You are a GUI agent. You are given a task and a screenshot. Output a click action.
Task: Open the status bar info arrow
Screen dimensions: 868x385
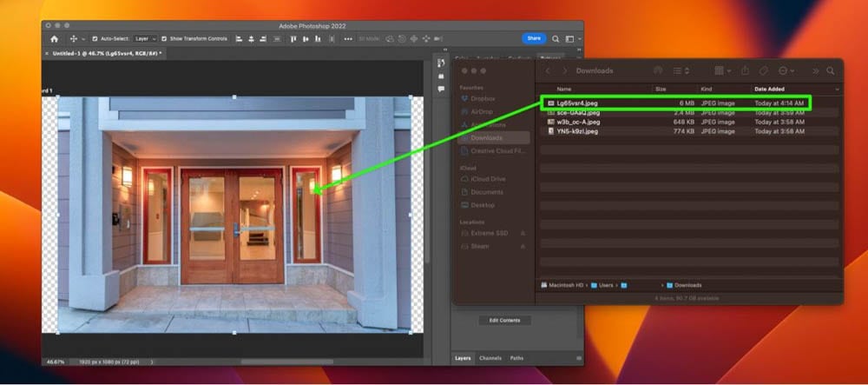click(152, 362)
